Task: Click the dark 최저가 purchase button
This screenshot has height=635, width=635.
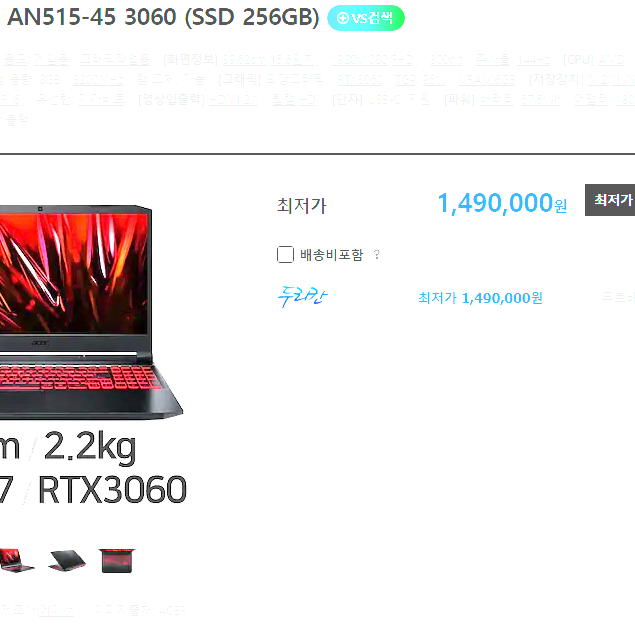Action: (610, 200)
